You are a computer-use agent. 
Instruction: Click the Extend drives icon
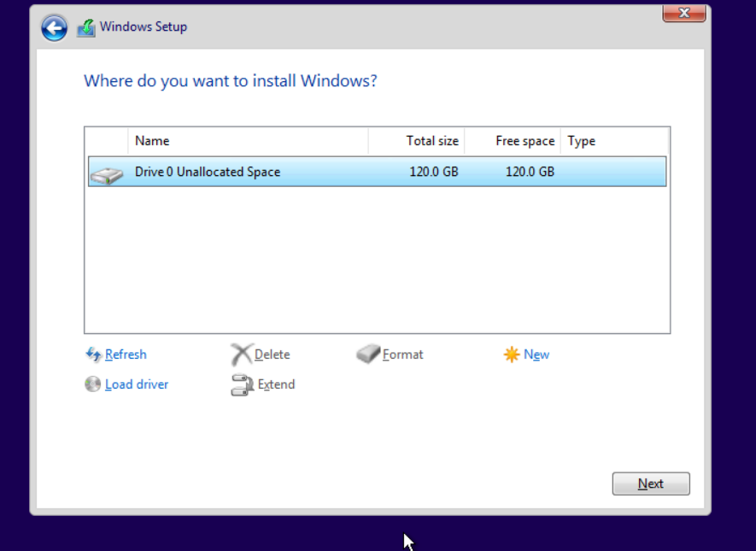pos(242,384)
